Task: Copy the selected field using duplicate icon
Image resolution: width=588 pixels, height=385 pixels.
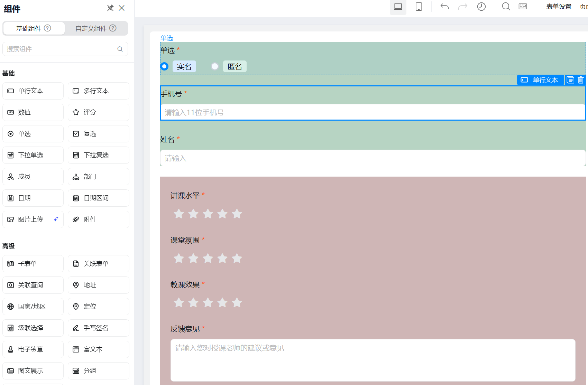Action: click(570, 80)
